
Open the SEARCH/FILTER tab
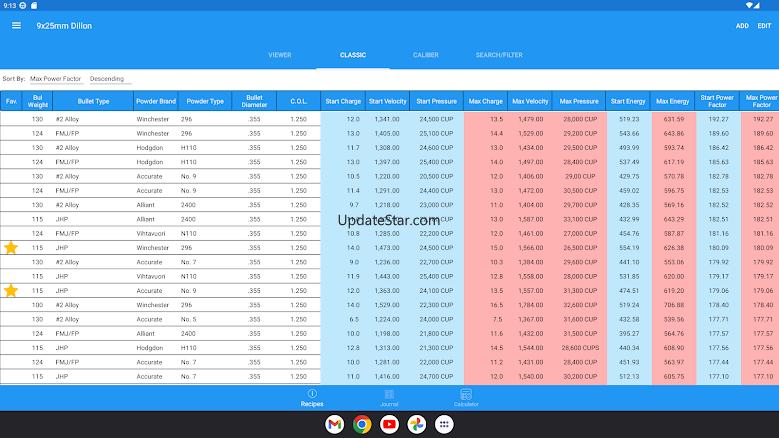[x=499, y=55]
